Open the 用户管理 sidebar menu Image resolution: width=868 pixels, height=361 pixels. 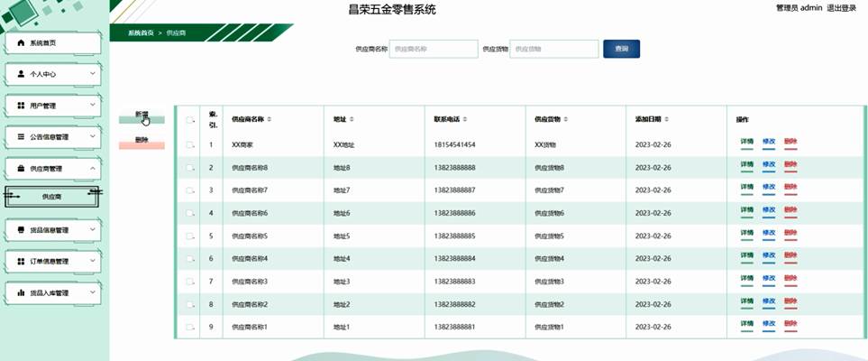52,106
